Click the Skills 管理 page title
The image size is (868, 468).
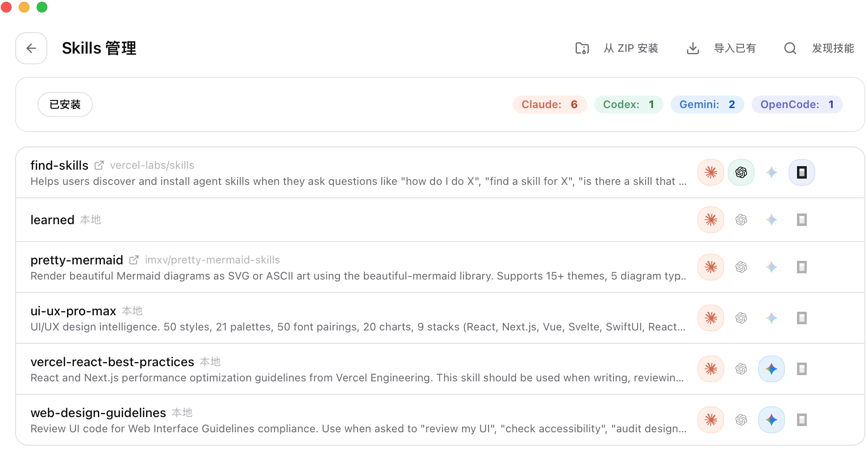click(x=99, y=48)
